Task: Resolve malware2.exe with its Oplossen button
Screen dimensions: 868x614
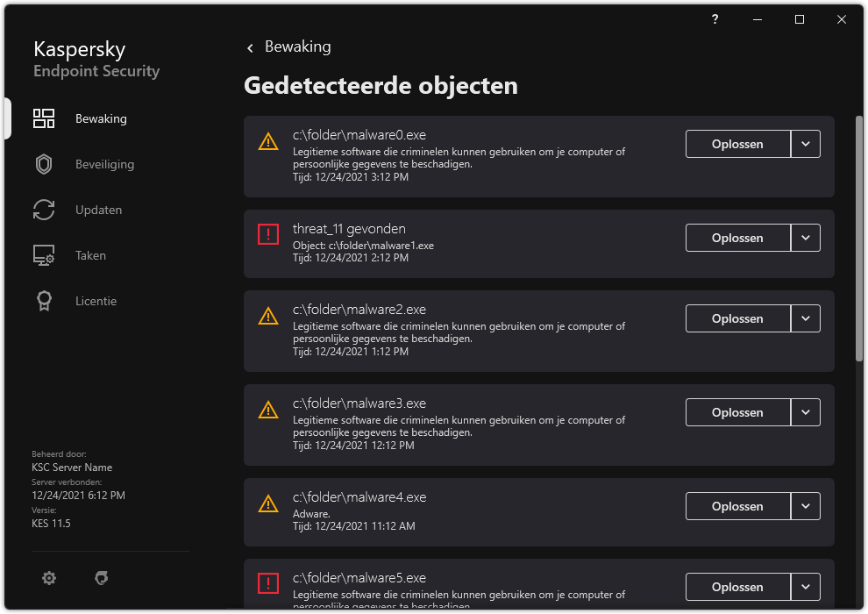Action: 737,318
